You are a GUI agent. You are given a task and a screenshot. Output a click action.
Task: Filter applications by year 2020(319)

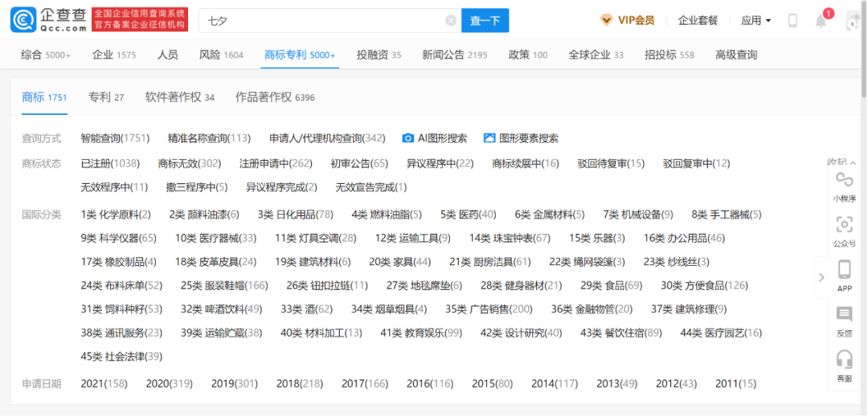[170, 384]
